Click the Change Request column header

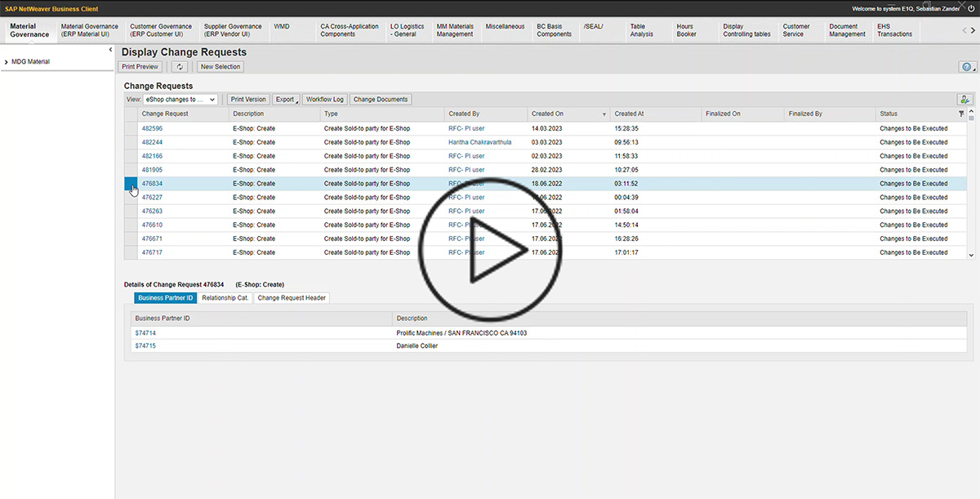tap(183, 114)
